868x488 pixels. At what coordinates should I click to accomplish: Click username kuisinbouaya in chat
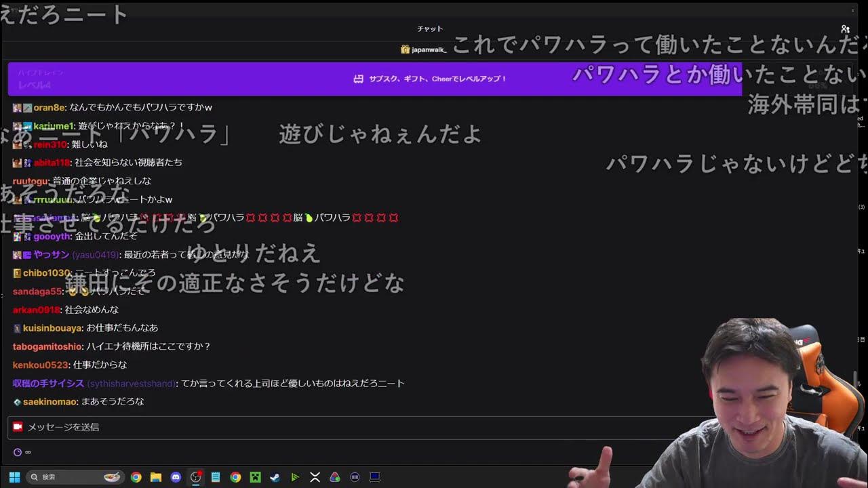[x=53, y=328]
